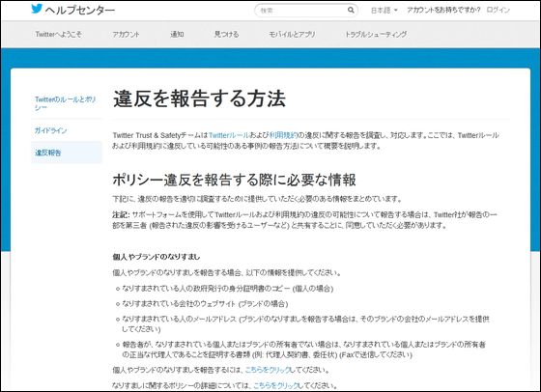Open the 見つける navigation item

(x=226, y=34)
